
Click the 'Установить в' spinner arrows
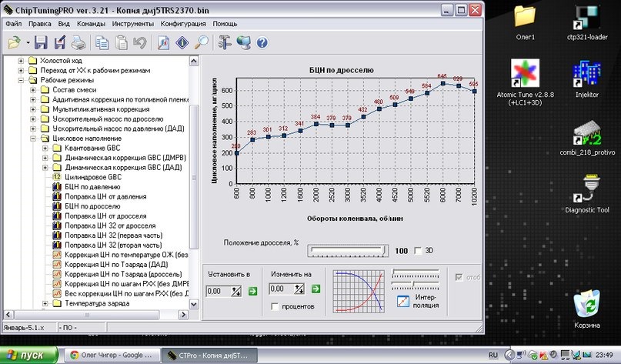pyautogui.click(x=236, y=291)
